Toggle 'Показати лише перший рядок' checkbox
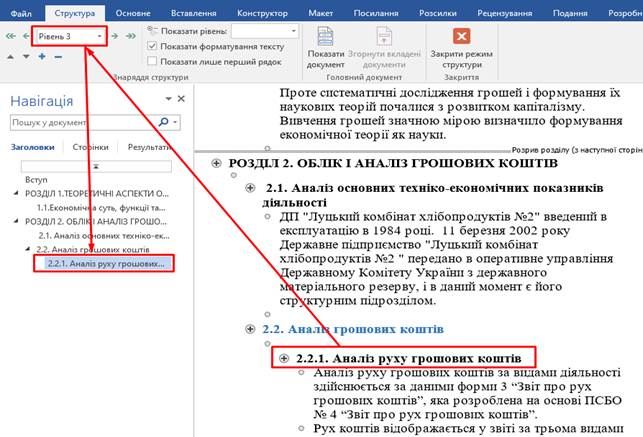This screenshot has height=437, width=643. click(152, 60)
